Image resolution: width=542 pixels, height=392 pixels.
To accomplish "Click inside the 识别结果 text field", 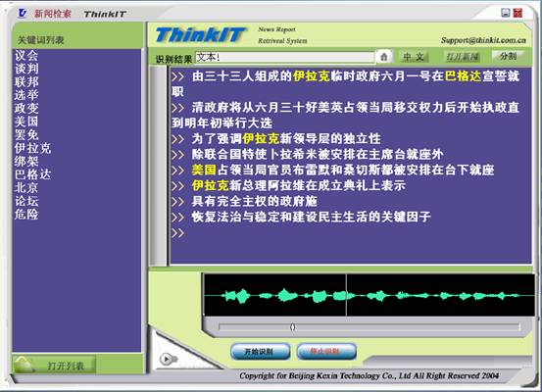I will point(285,57).
